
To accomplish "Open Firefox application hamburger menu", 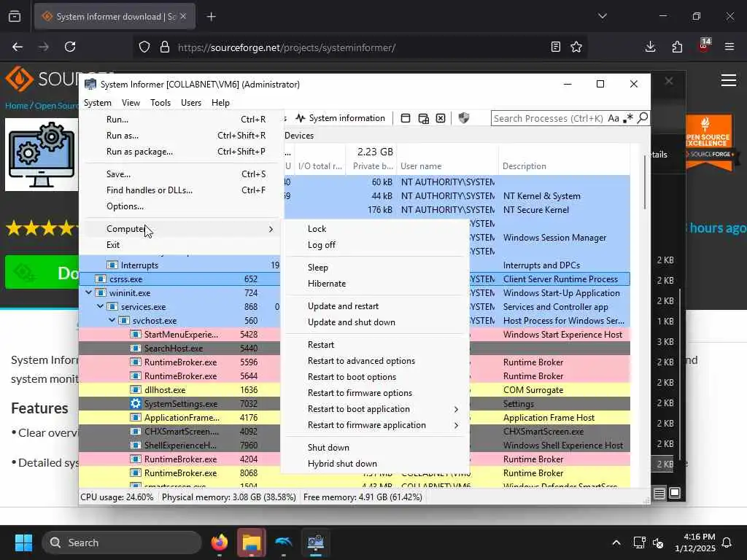I will (x=729, y=47).
